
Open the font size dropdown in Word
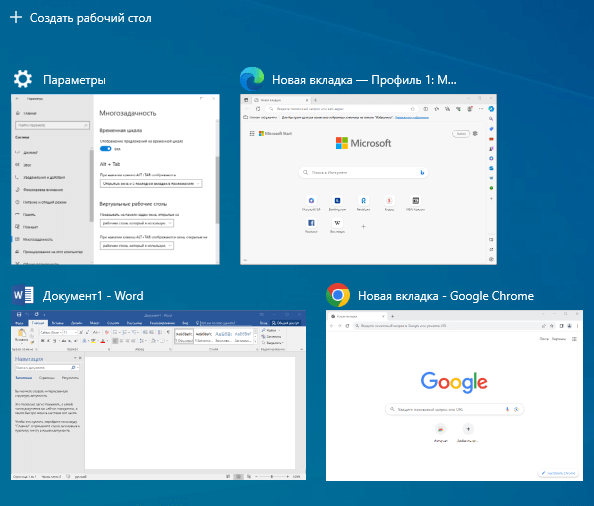(x=70, y=332)
